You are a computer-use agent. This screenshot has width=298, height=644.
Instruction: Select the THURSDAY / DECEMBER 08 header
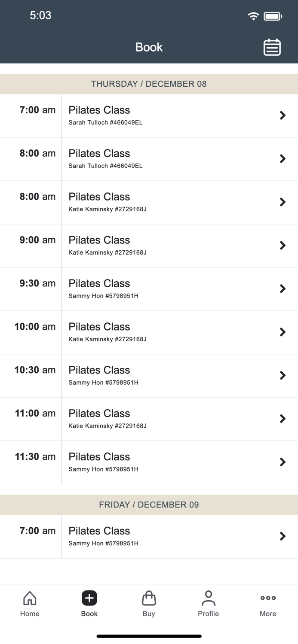point(149,84)
